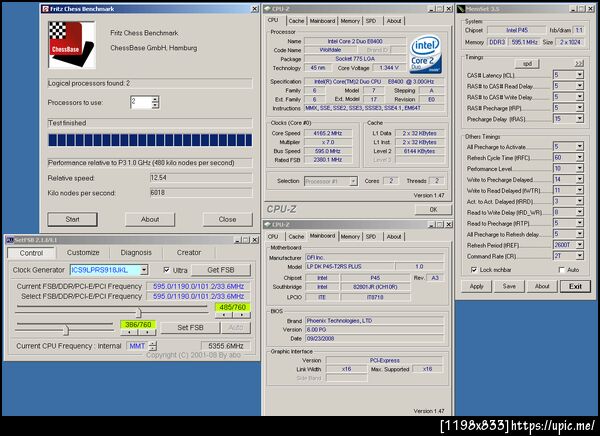Switch to Cache tab in upper CPU-Z

296,21
